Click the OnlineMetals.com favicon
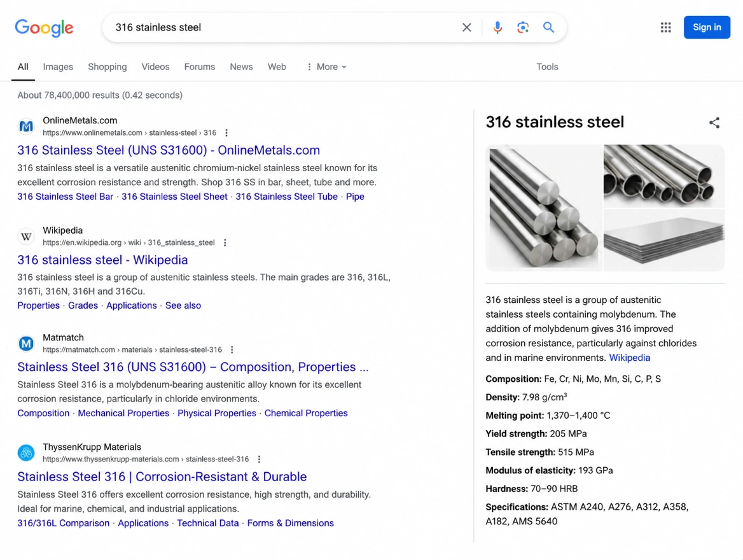The height and width of the screenshot is (560, 743). (x=26, y=126)
